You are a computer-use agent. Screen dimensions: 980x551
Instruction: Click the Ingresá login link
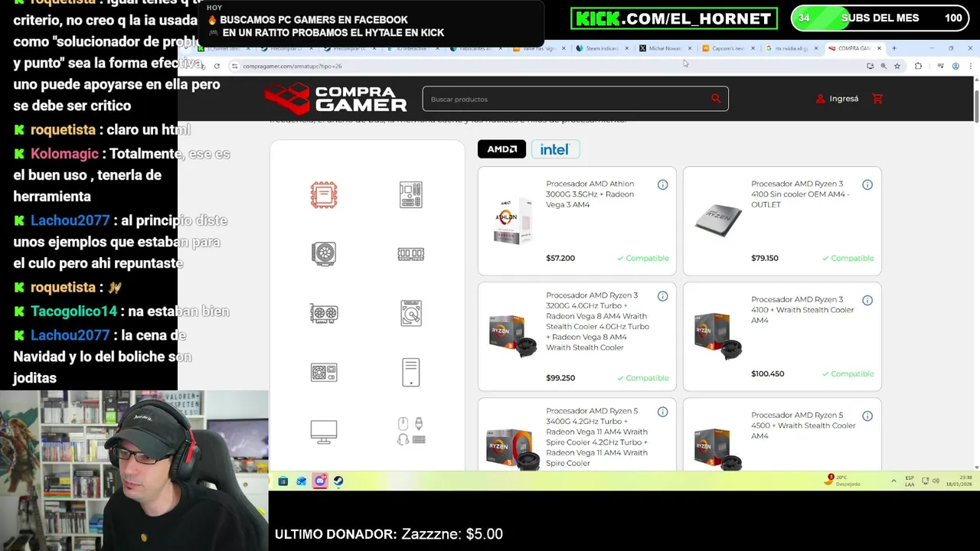(x=837, y=99)
